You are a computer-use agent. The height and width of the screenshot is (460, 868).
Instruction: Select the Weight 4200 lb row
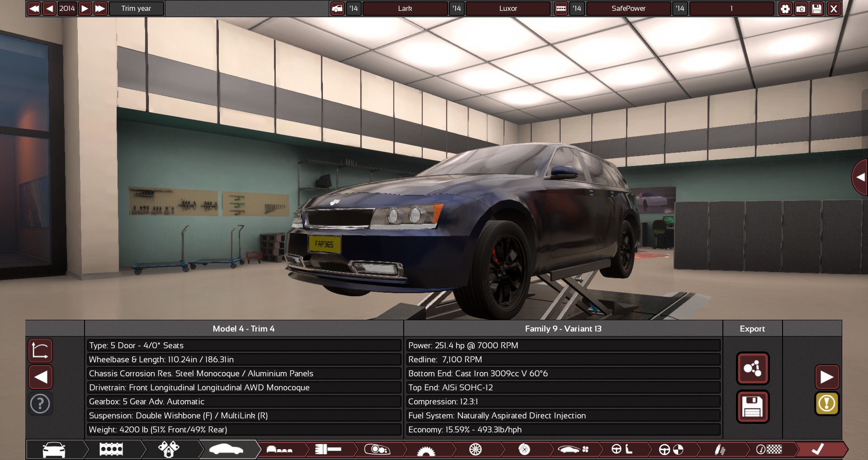point(244,430)
